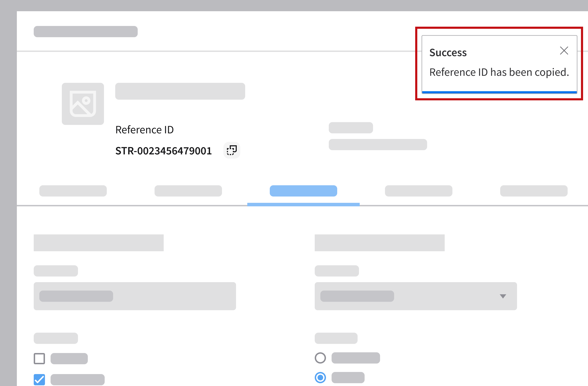Click the selected blue radio button
The width and height of the screenshot is (588, 386).
320,377
